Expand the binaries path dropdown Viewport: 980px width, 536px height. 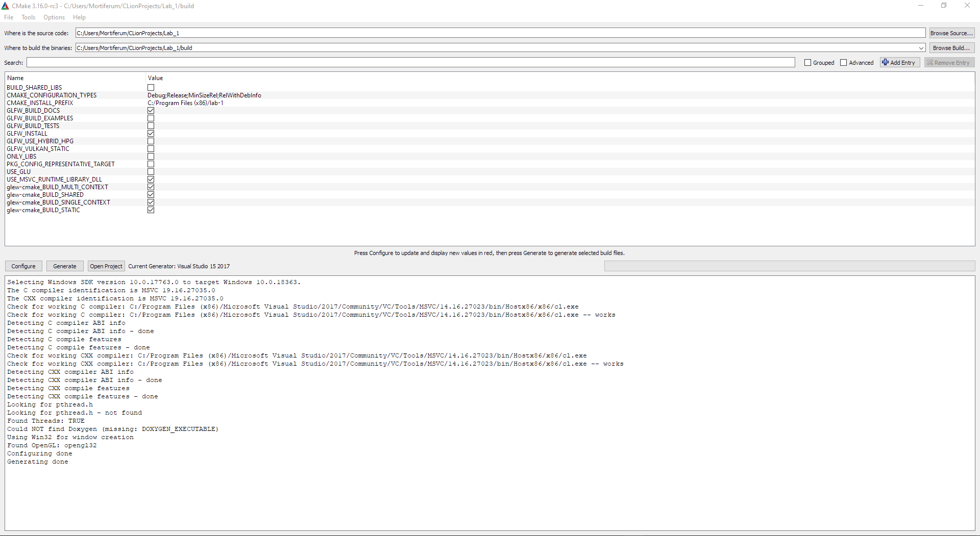[x=920, y=47]
